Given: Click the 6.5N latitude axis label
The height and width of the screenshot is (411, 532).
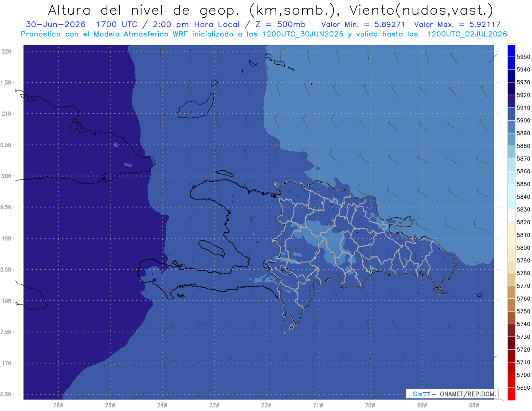Looking at the screenshot, I should [x=6, y=395].
